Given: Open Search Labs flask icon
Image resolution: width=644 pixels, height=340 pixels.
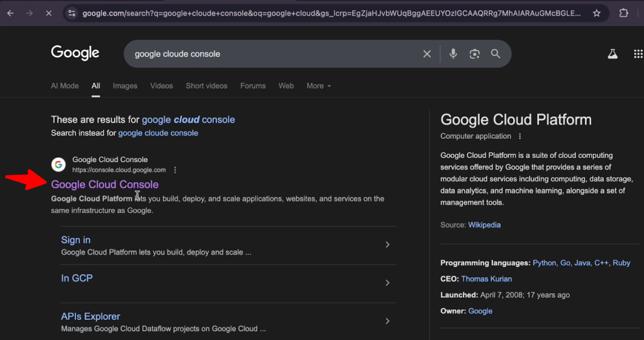Looking at the screenshot, I should coord(613,54).
